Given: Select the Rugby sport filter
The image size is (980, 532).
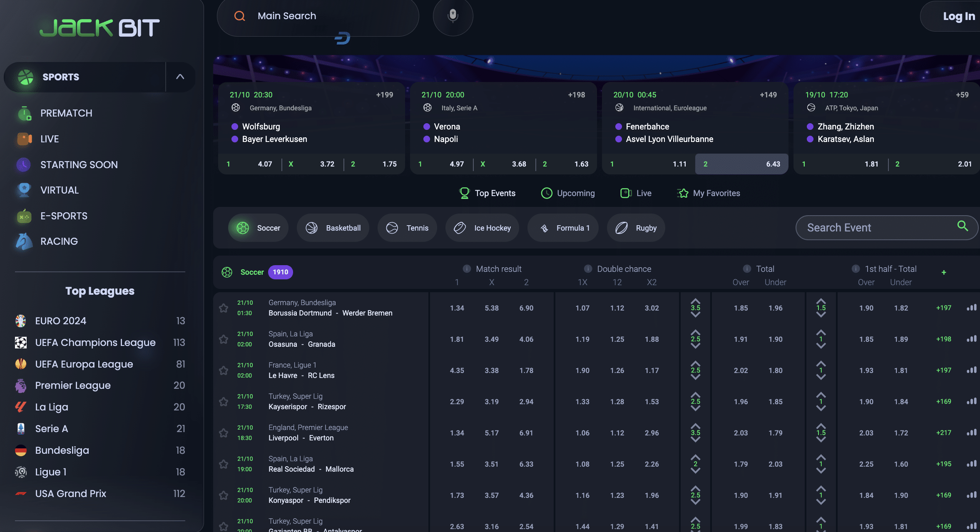Looking at the screenshot, I should tap(636, 228).
